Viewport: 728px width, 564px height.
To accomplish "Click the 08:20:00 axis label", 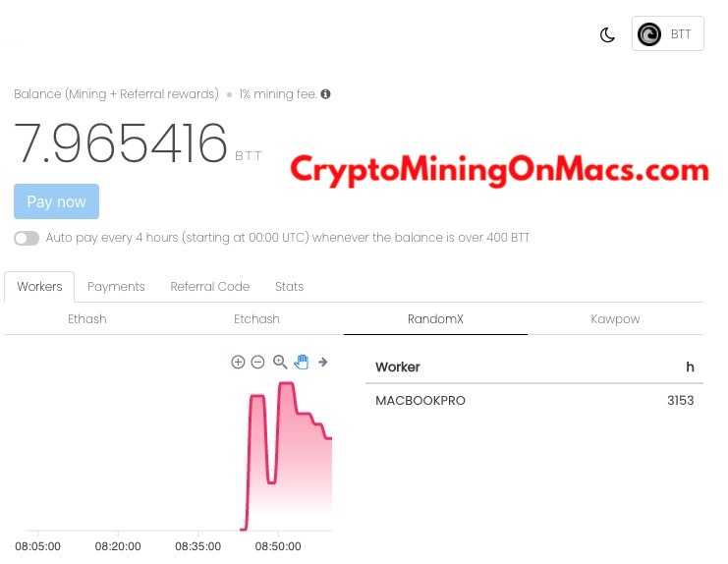I will [118, 546].
